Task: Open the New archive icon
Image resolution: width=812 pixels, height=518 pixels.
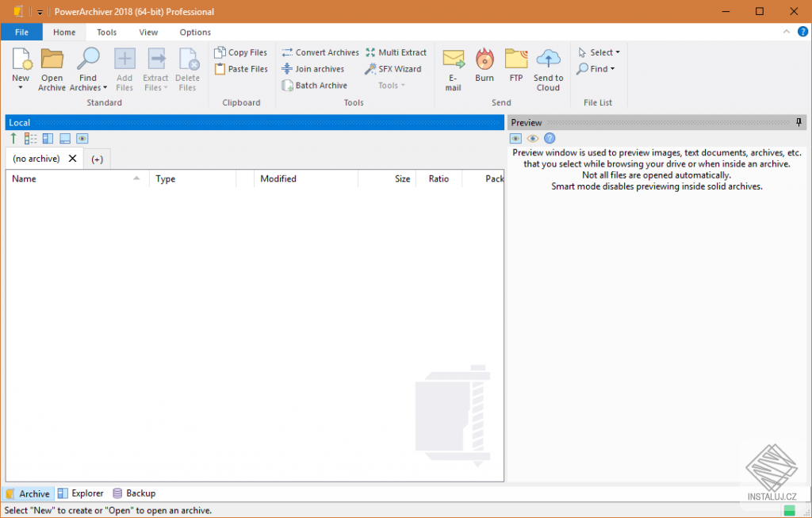Action: [21, 59]
